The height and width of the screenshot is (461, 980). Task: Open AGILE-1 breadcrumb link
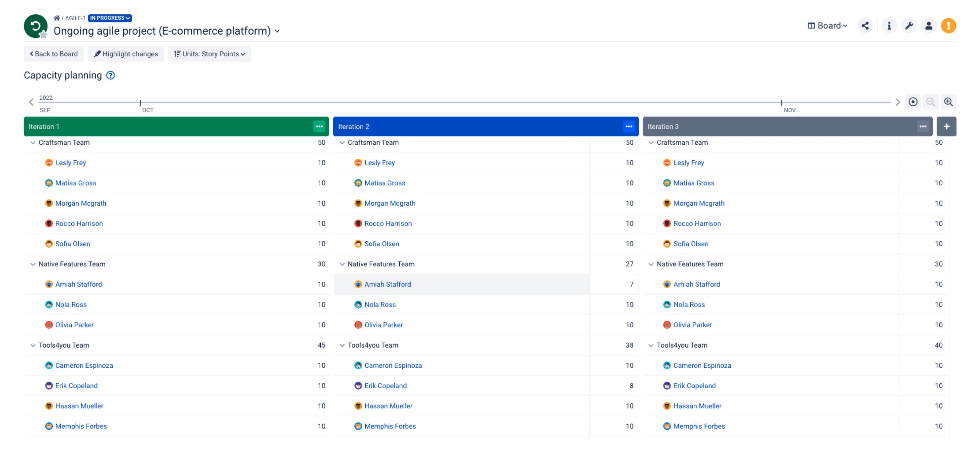click(x=75, y=18)
